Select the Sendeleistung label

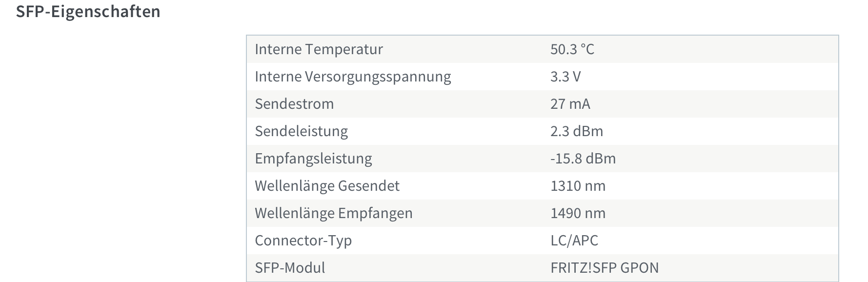click(x=301, y=131)
